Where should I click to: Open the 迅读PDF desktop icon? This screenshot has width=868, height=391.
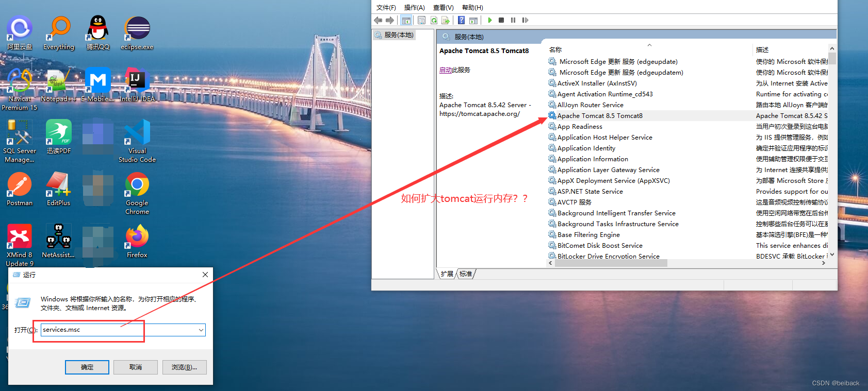pyautogui.click(x=59, y=137)
